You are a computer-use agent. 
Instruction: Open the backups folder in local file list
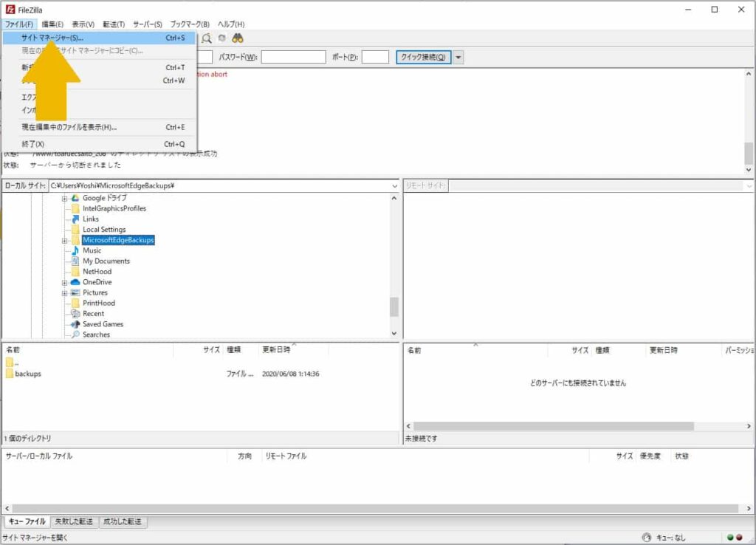tap(28, 374)
